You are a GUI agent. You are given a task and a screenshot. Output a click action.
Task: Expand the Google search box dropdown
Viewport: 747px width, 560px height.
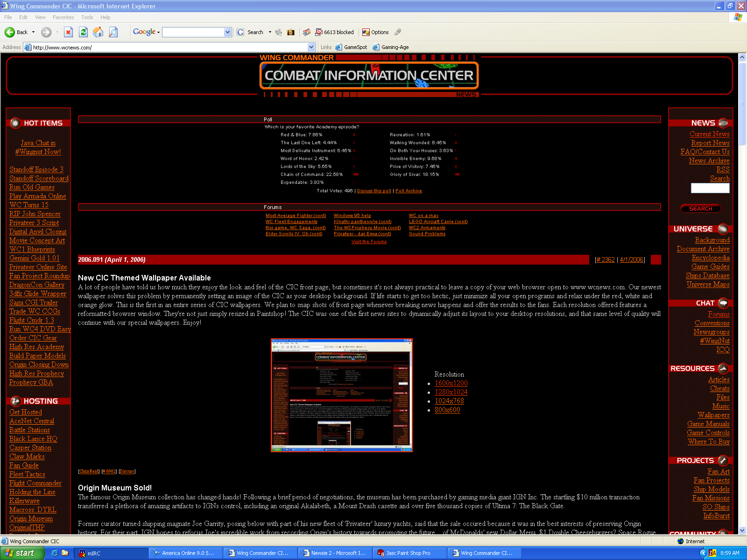pos(228,32)
